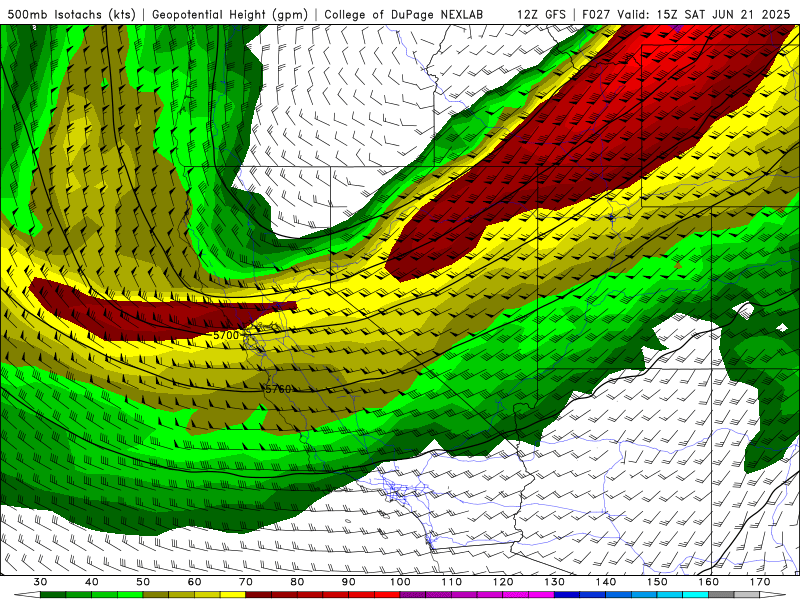The height and width of the screenshot is (600, 800).
Task: Select the light gray 165-170 kt legend swatch
Action: click(747, 594)
